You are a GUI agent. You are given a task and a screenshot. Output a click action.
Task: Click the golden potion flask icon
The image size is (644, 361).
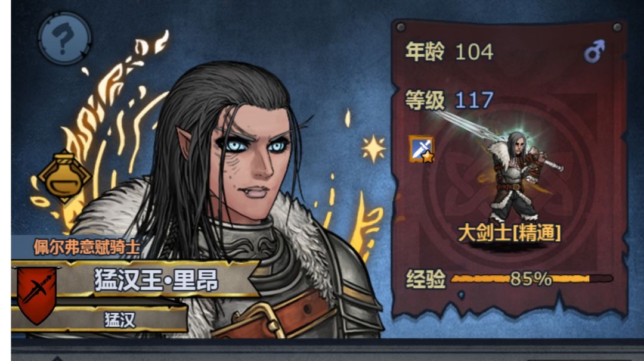pos(64,176)
